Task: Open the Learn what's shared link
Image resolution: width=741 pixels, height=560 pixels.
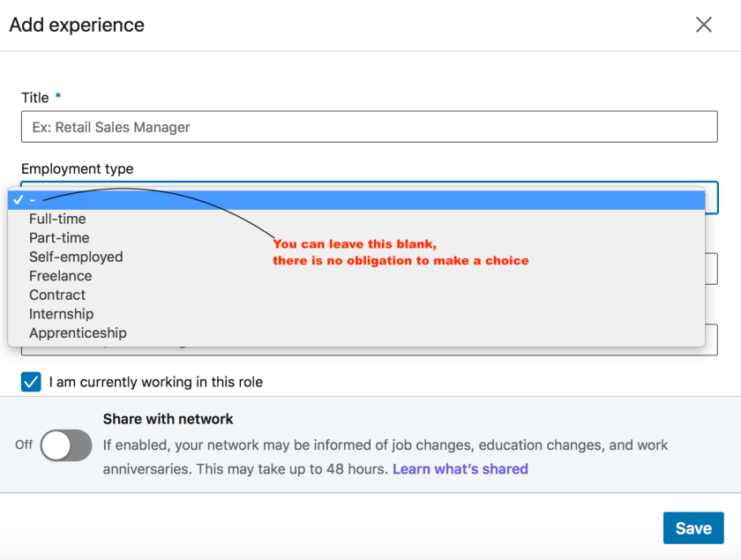Action: (460, 469)
